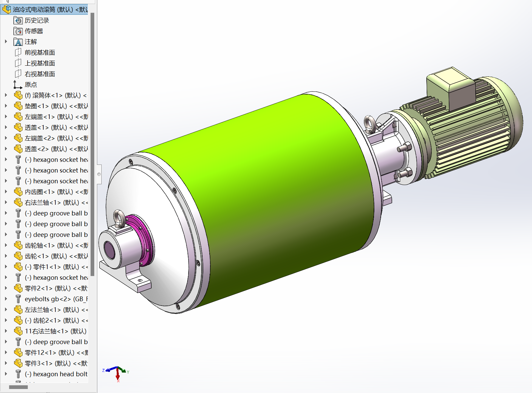Expand the 注解 annotations node

point(6,42)
